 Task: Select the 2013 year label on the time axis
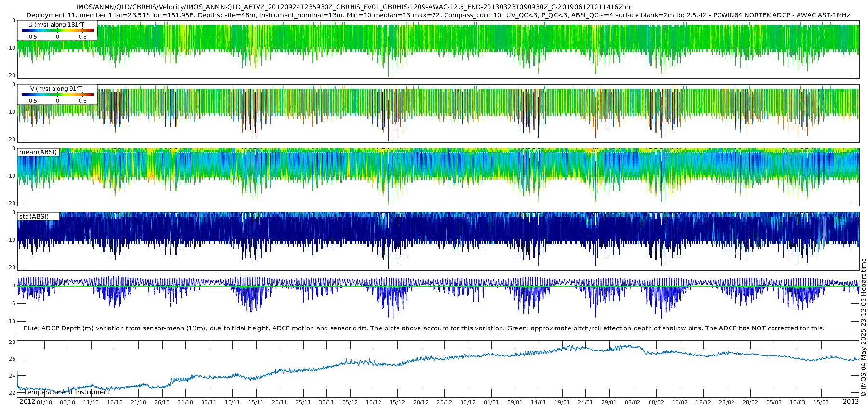click(x=851, y=402)
